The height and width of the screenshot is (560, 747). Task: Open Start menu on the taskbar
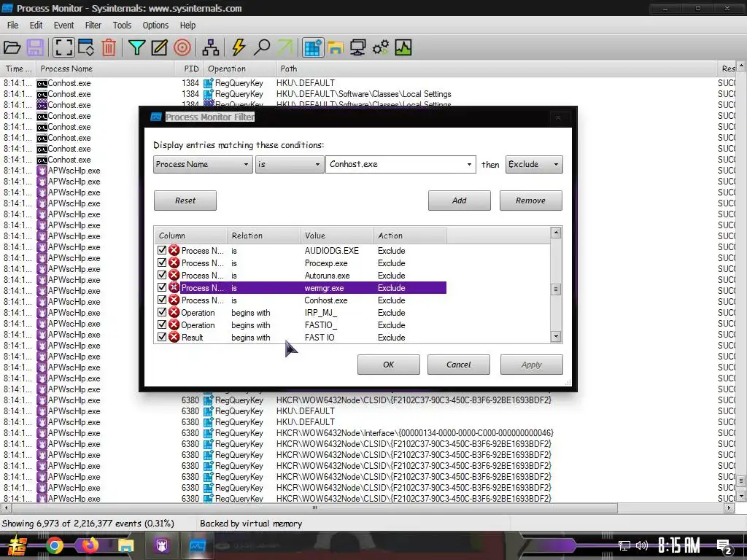point(17,545)
